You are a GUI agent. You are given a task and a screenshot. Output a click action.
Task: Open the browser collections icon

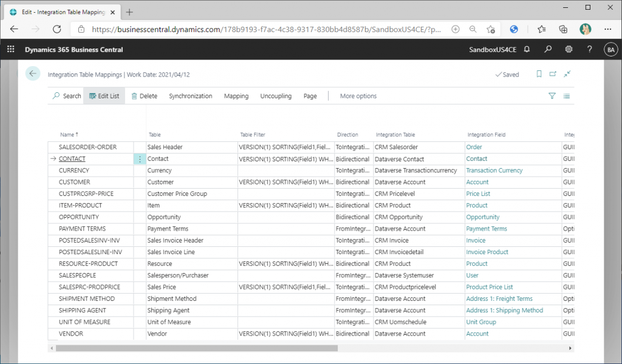pos(563,29)
